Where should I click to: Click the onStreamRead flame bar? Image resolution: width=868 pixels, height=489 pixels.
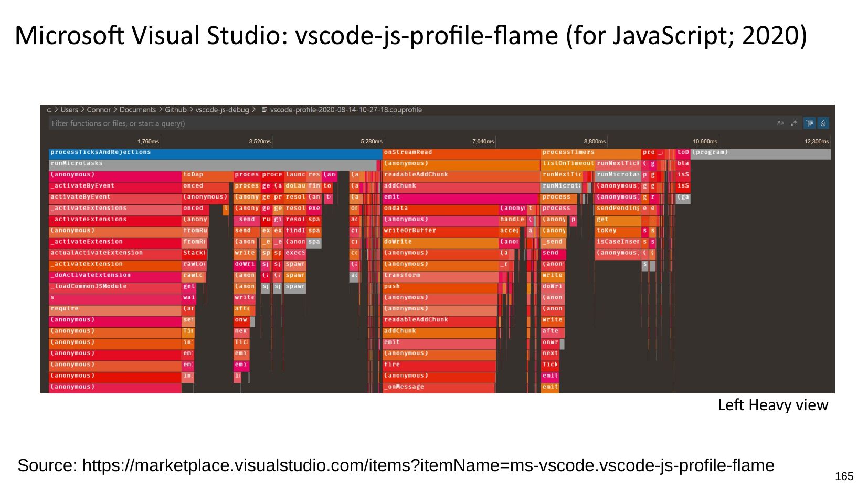point(461,153)
